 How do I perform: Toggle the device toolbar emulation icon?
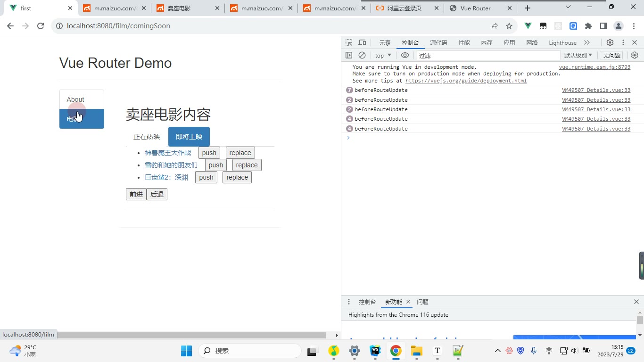(362, 42)
